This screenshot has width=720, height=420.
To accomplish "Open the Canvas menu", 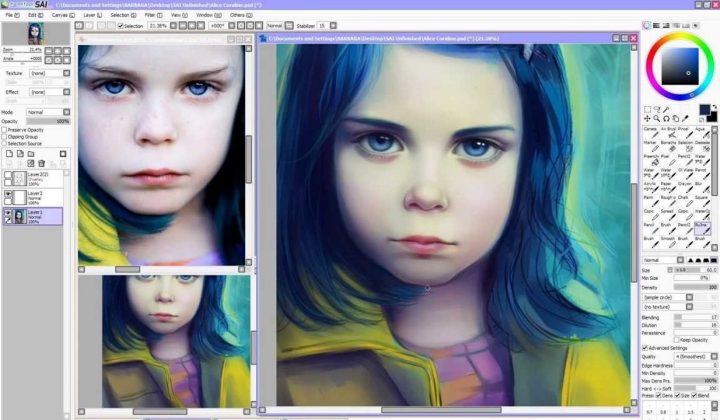I will [x=63, y=15].
